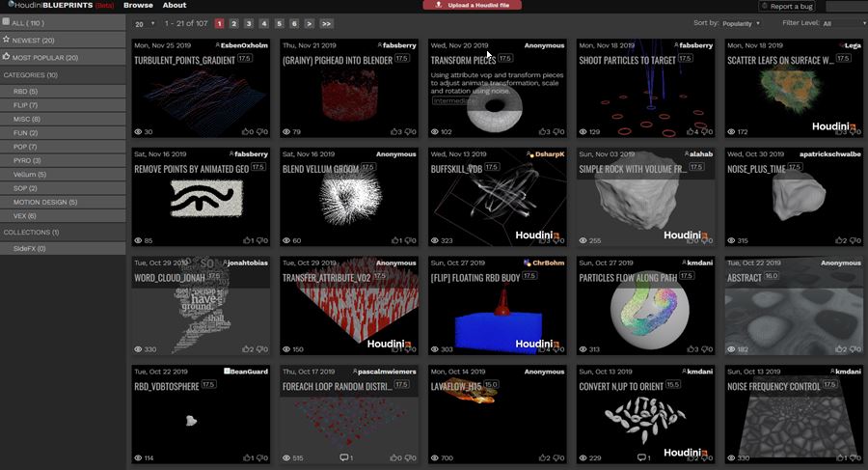Screen dimensions: 868x470
Task: Collapse the CATEGORIES (10) section
Action: (63, 75)
